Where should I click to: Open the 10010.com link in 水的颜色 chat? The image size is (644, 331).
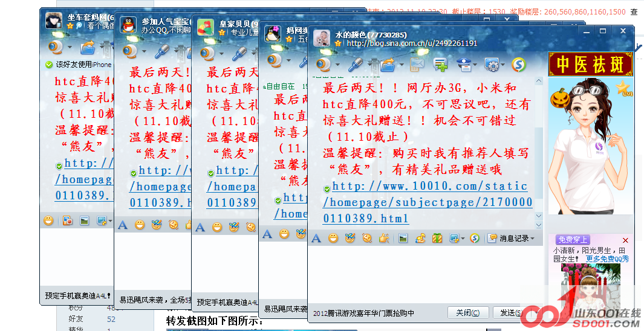click(427, 202)
